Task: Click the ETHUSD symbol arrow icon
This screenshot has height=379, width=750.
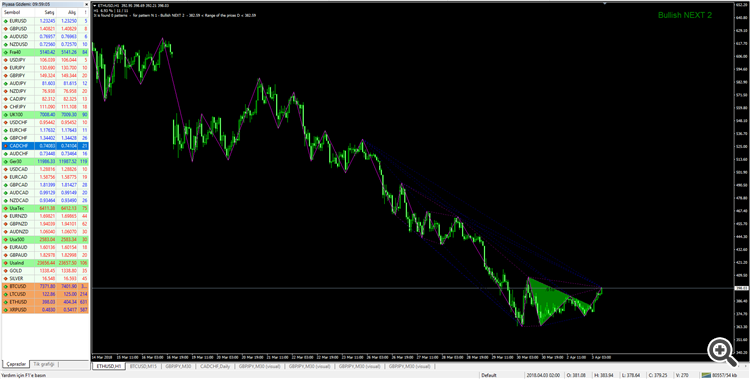Action: (5, 301)
